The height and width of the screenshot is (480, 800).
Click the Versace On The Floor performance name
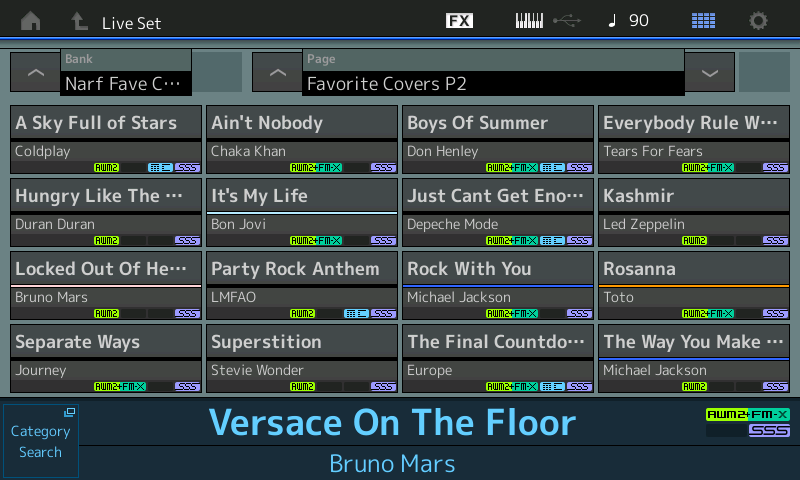pyautogui.click(x=392, y=423)
